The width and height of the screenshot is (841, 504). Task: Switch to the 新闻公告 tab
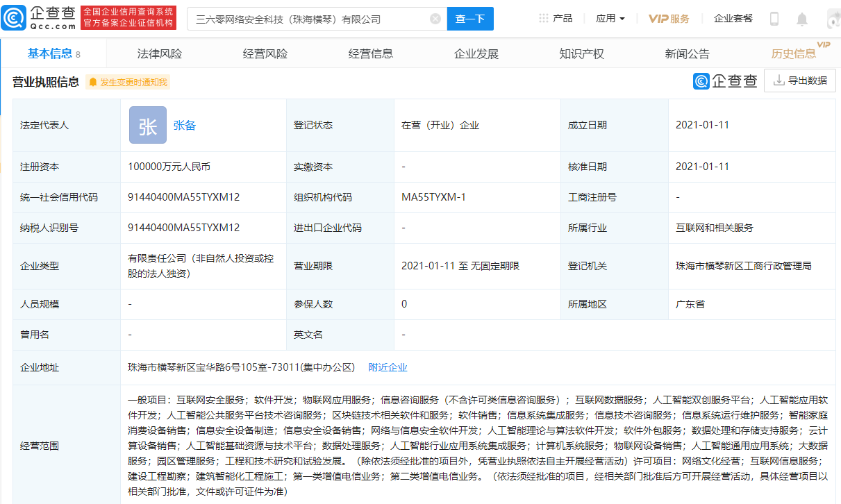click(688, 52)
